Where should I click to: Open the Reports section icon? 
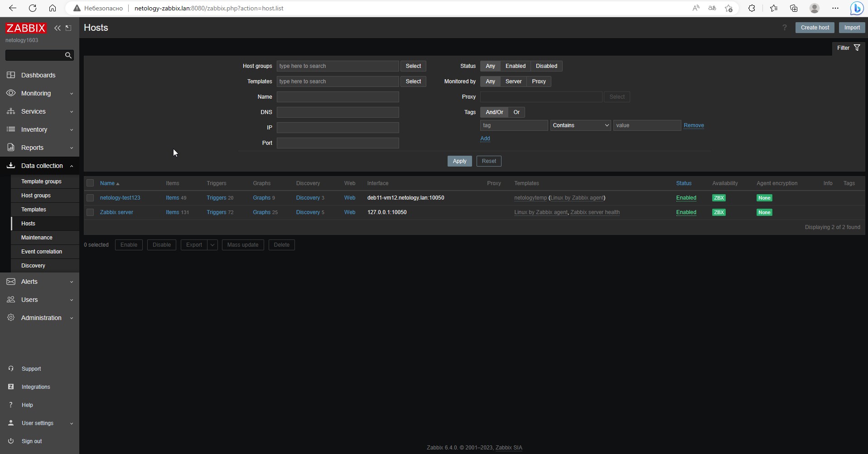[x=11, y=147]
